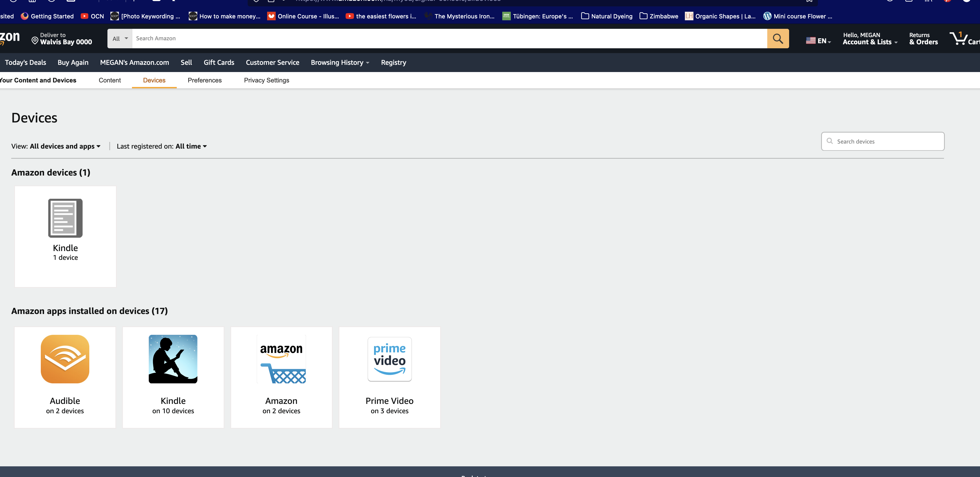Expand the EN language selector

point(819,41)
